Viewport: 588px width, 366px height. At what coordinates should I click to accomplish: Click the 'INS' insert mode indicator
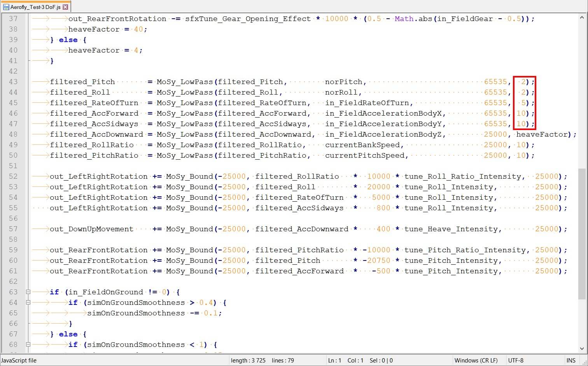[x=571, y=361]
